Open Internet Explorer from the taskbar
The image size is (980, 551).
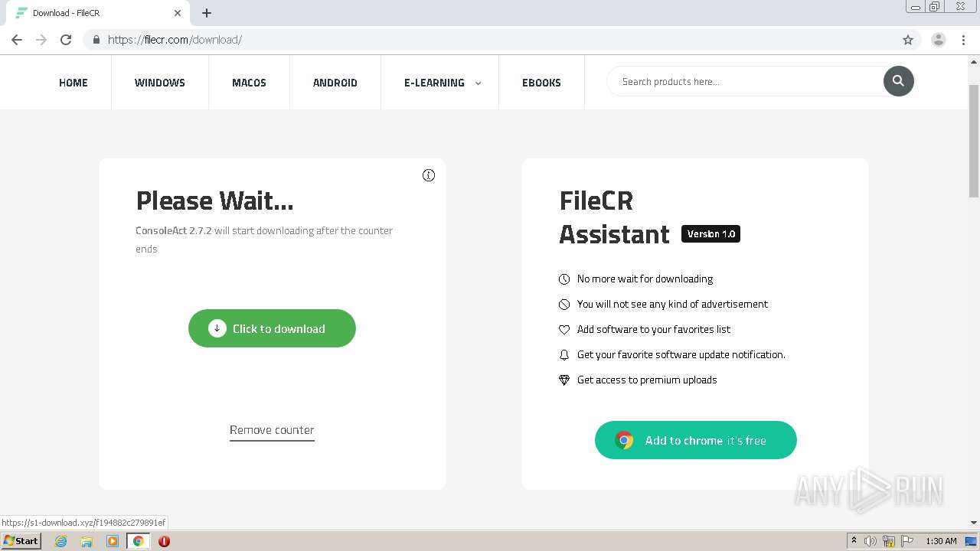[x=60, y=541]
